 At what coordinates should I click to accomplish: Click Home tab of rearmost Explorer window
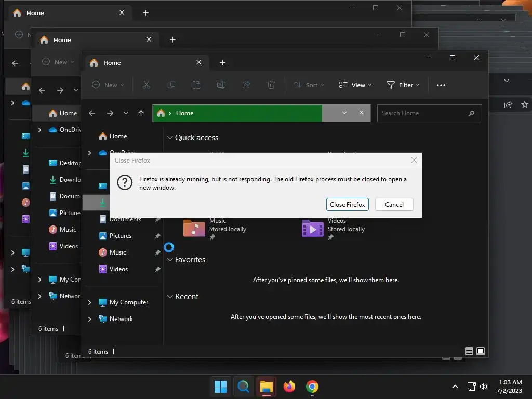point(70,13)
